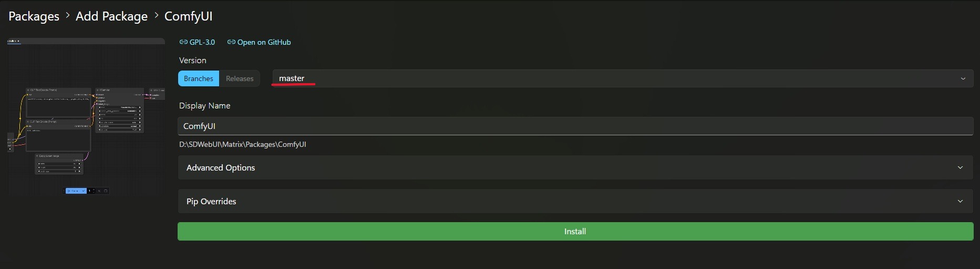Image resolution: width=980 pixels, height=269 pixels.
Task: Click the GPL-3.0 license link icon
Action: (183, 42)
